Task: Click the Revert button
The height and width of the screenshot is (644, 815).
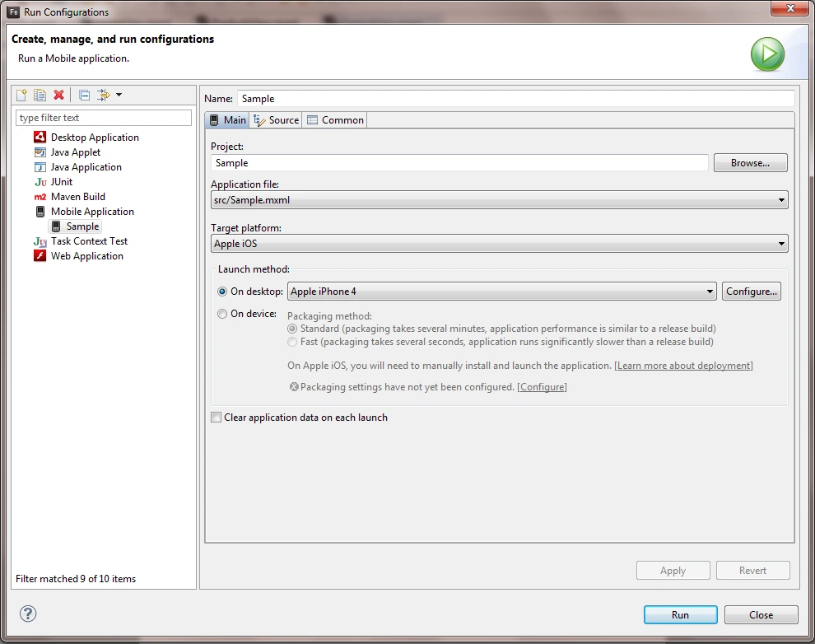Action: tap(752, 570)
